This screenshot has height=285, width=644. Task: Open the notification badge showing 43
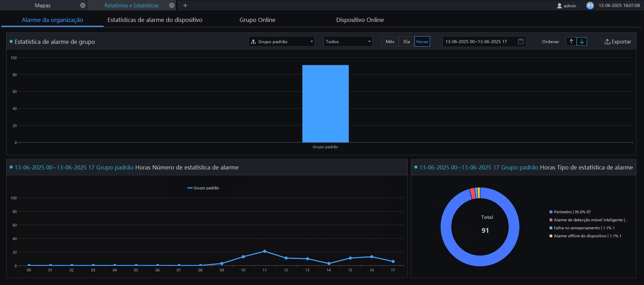point(590,6)
